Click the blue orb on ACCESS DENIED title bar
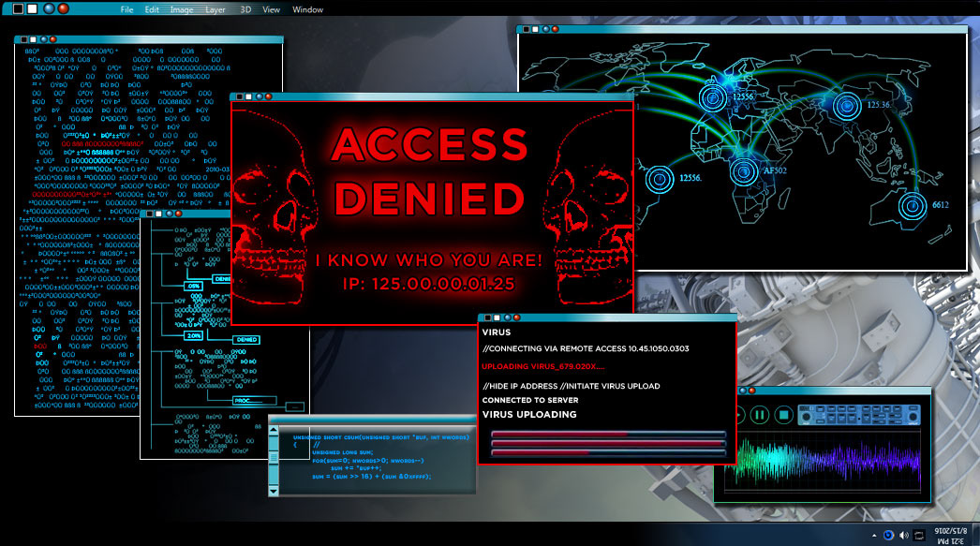980x546 pixels. coord(260,96)
